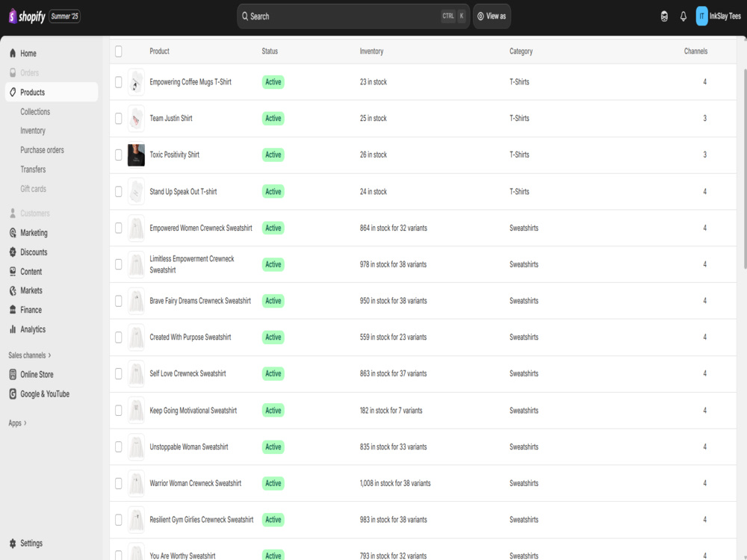
Task: Click the Product column header
Action: pos(159,52)
